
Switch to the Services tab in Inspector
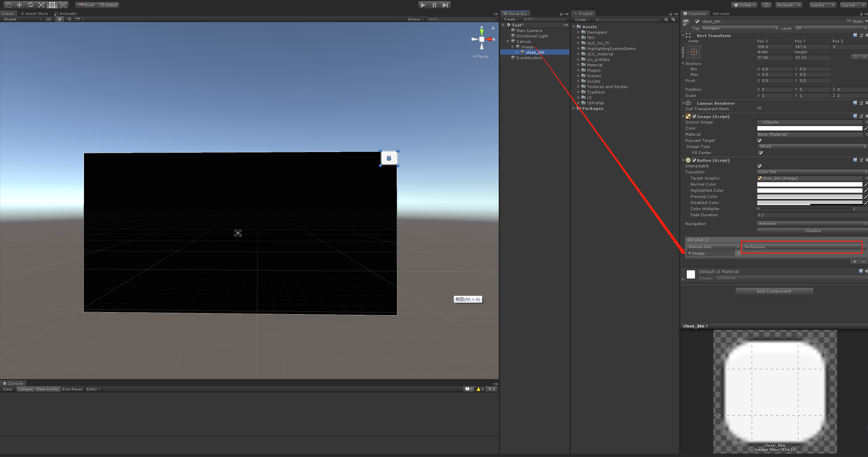click(720, 14)
